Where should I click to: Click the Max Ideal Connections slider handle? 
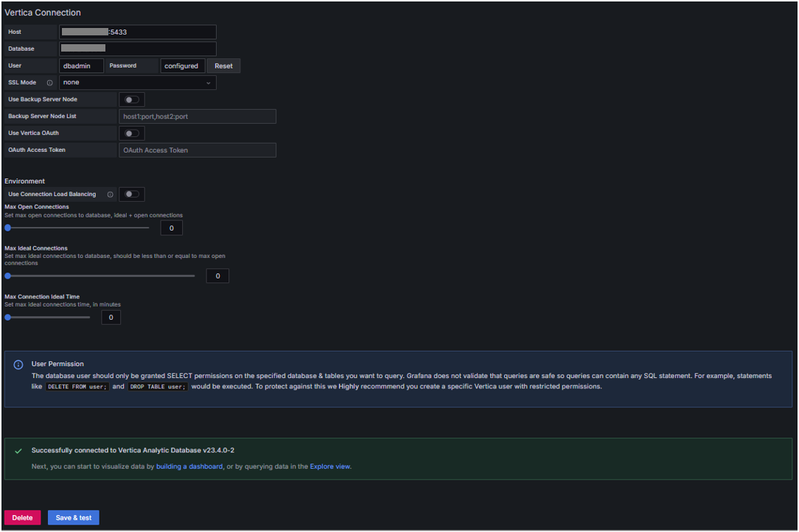coord(7,276)
